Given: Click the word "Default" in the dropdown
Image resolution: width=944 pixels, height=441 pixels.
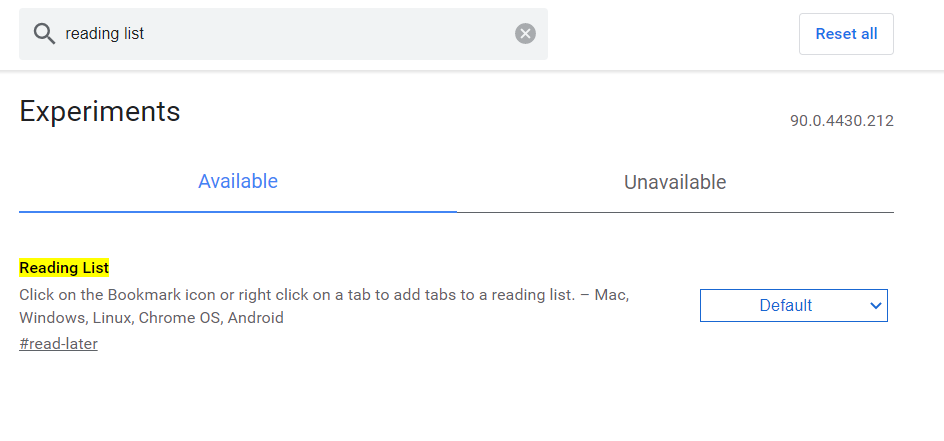Looking at the screenshot, I should 785,306.
